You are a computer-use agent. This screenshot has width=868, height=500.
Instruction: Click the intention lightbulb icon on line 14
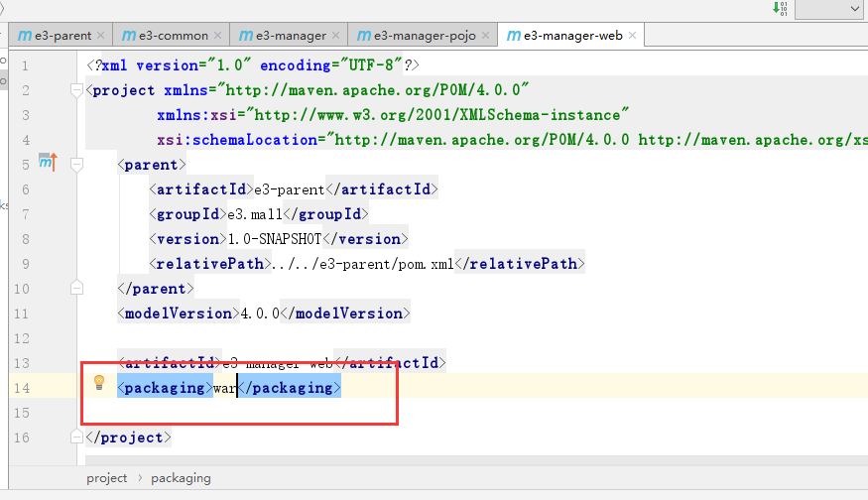pos(99,382)
